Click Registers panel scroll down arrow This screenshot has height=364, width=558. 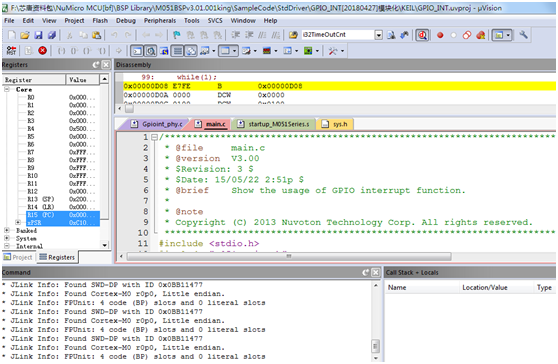[105, 245]
